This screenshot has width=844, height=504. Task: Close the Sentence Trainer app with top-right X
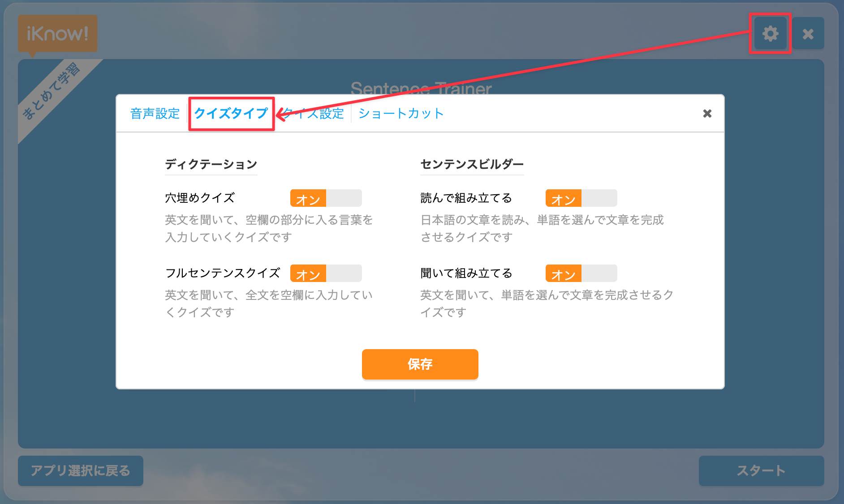(808, 34)
